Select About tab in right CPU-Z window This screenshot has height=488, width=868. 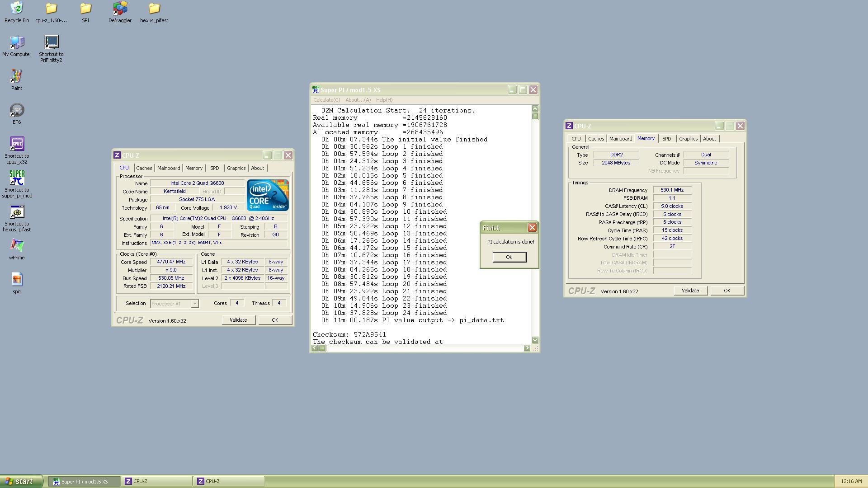(x=710, y=139)
